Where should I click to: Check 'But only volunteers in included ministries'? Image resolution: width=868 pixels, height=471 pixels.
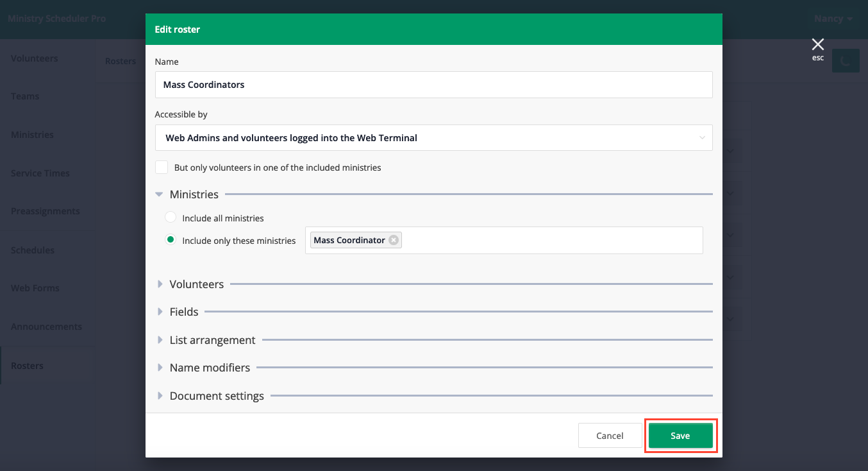point(162,167)
